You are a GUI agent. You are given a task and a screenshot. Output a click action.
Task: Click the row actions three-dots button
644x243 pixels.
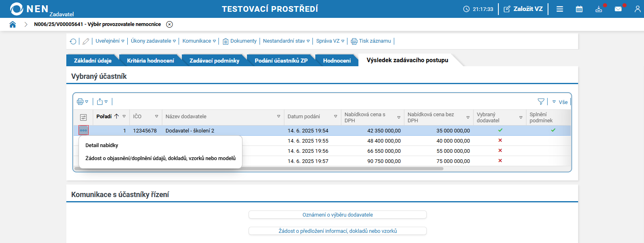(x=83, y=130)
